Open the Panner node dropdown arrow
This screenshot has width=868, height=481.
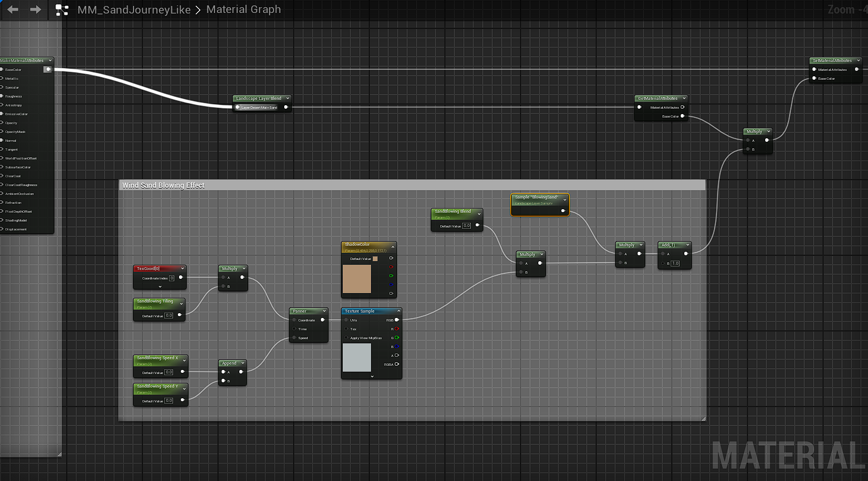pos(324,311)
